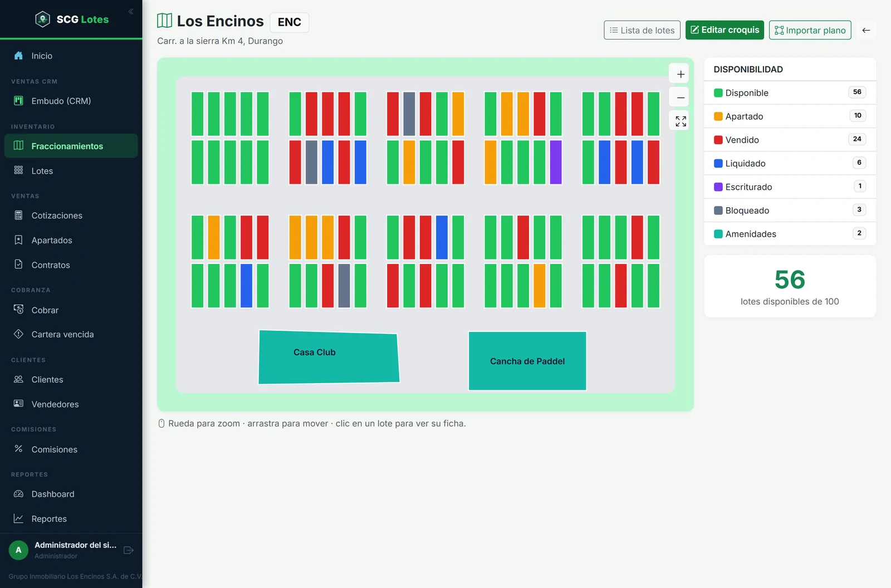Click the 56 lotes disponibles counter
The width and height of the screenshot is (891, 588).
790,286
